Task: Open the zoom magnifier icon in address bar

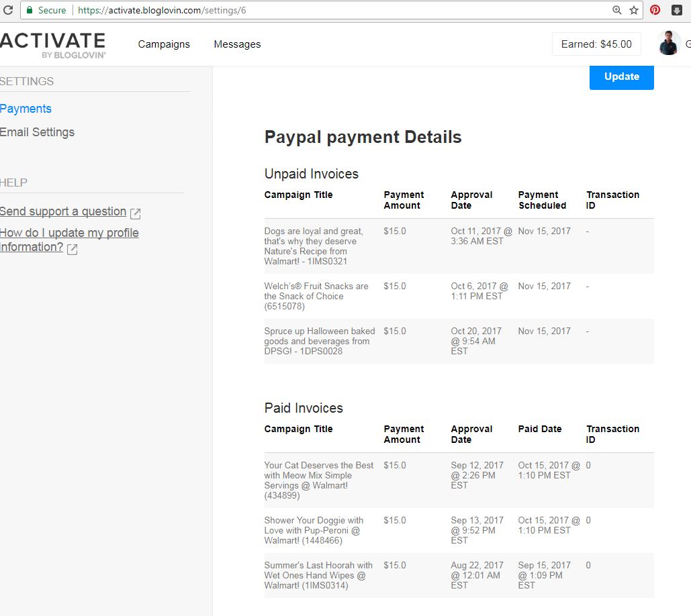Action: 617,10
